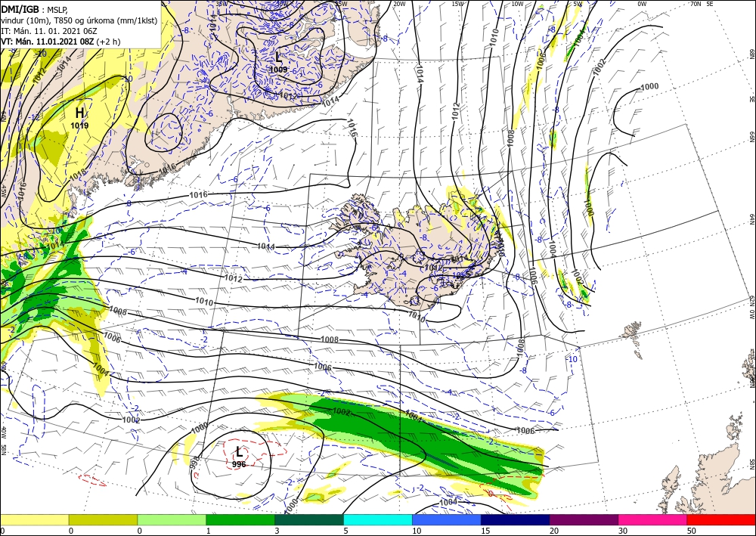Screen dimensions: 756x536
Task: Click the legend scale value 50
Action: (692, 531)
